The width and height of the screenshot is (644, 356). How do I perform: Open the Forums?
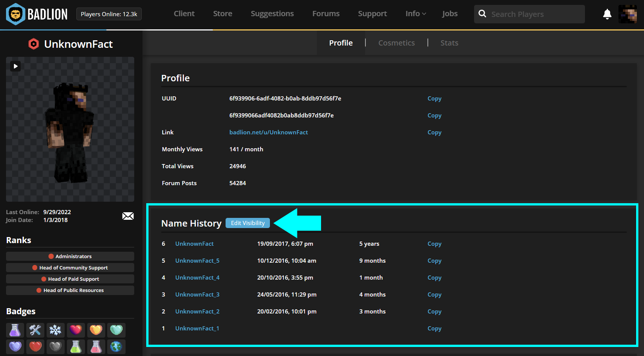coord(326,14)
